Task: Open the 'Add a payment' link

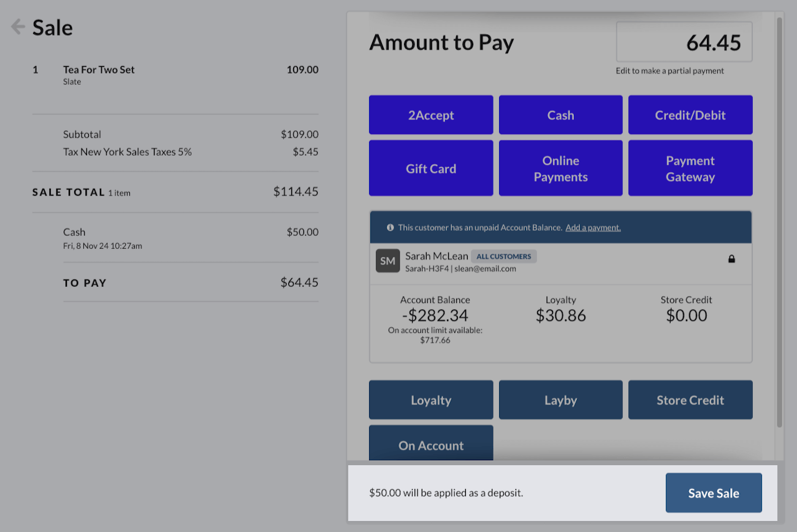Action: click(593, 227)
